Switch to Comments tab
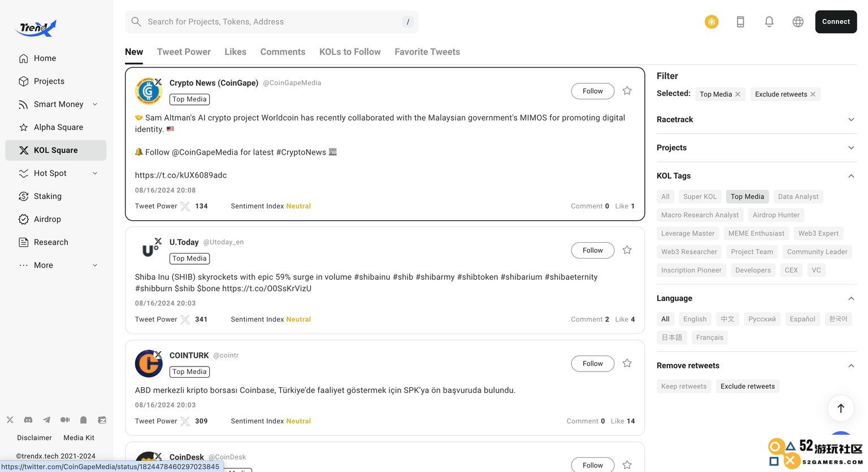The image size is (868, 472). 283,52
